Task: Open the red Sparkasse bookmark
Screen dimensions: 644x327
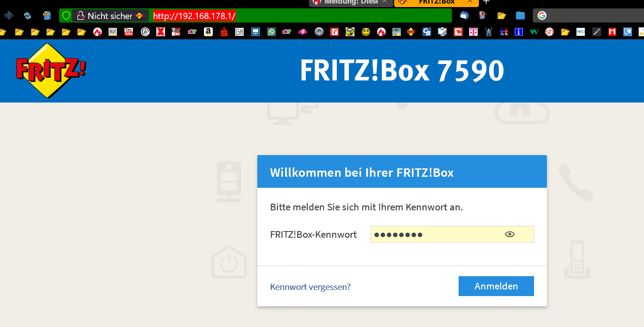Action: click(x=224, y=32)
